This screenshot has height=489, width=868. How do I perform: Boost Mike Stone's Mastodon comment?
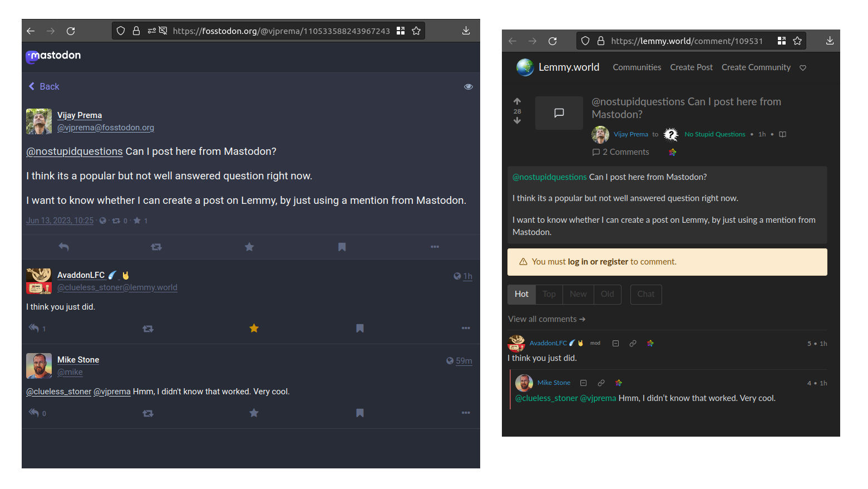(x=148, y=413)
